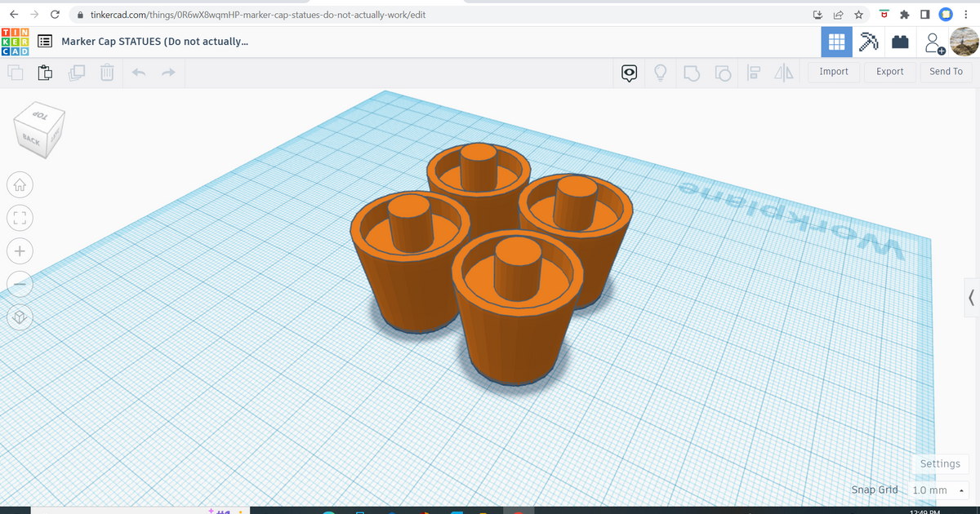Click the Ungroup shapes icon

click(723, 73)
